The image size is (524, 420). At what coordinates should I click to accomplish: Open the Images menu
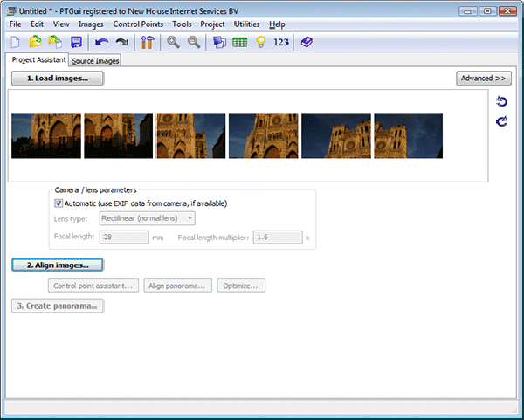[x=91, y=24]
